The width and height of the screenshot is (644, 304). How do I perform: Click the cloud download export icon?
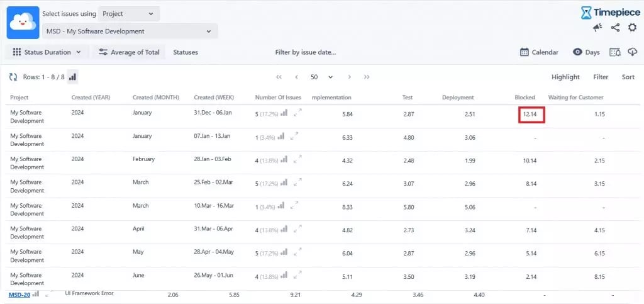(633, 52)
